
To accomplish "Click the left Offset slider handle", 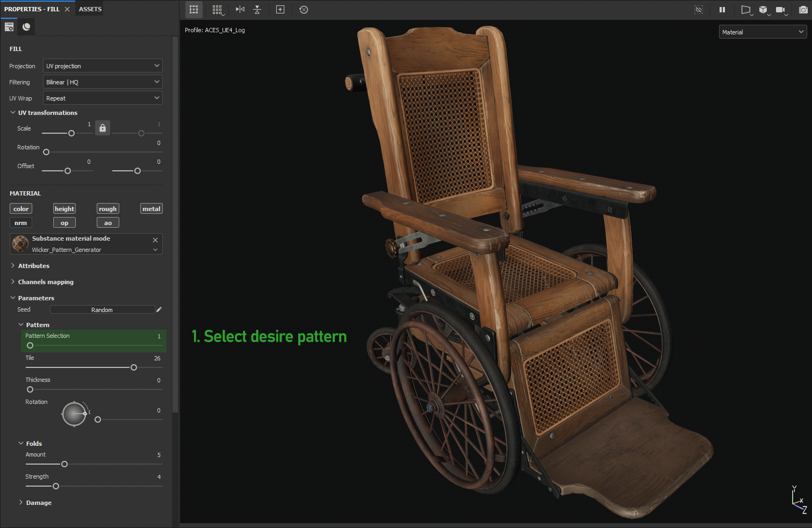I will click(x=68, y=171).
